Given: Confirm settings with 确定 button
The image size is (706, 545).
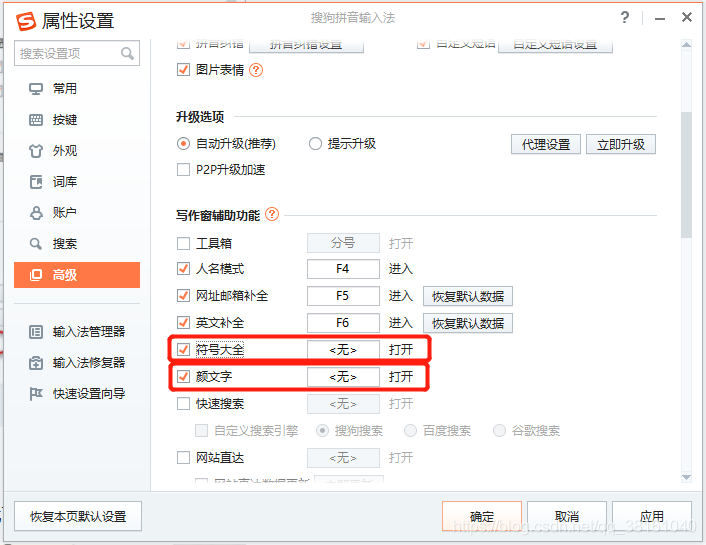Looking at the screenshot, I should pyautogui.click(x=482, y=517).
